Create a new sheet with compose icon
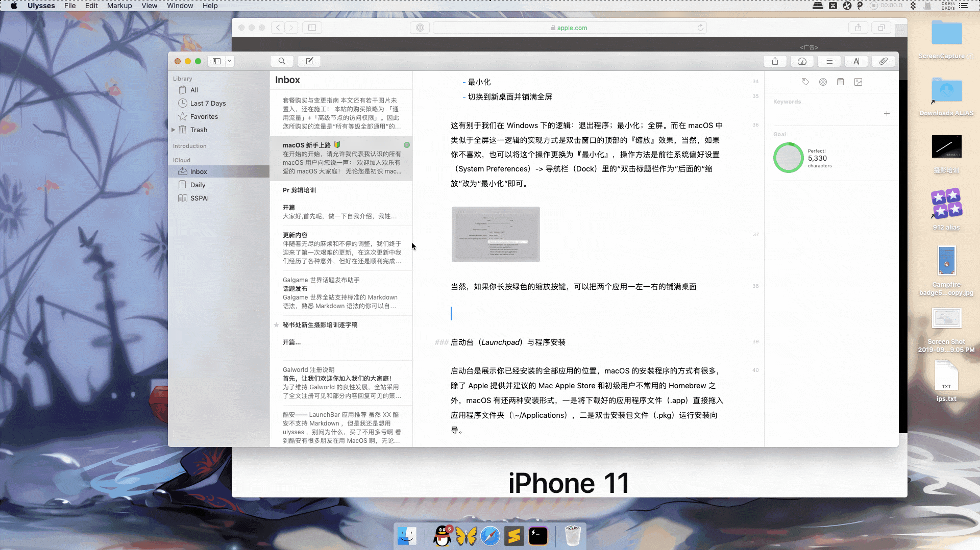 coord(309,61)
